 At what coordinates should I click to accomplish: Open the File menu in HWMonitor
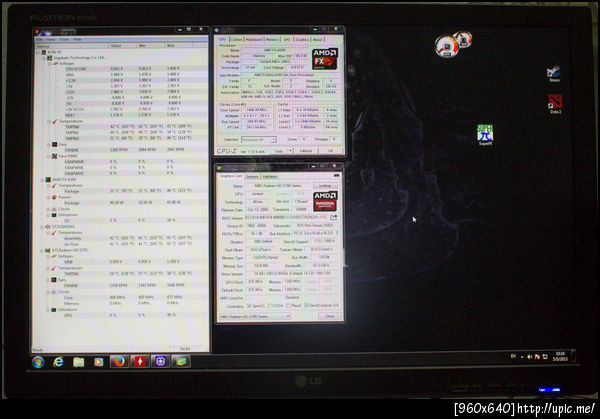coord(40,39)
